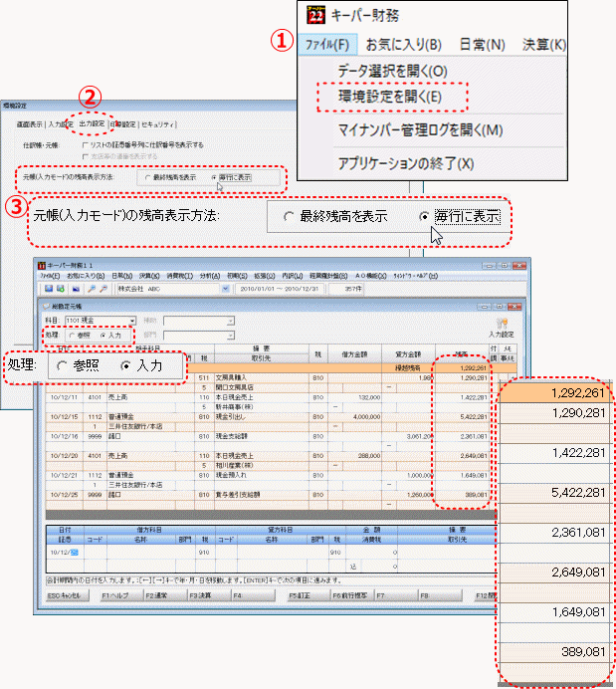Click the first blue disk toolbar icon
Screen dimensions: 616x689
click(49, 289)
